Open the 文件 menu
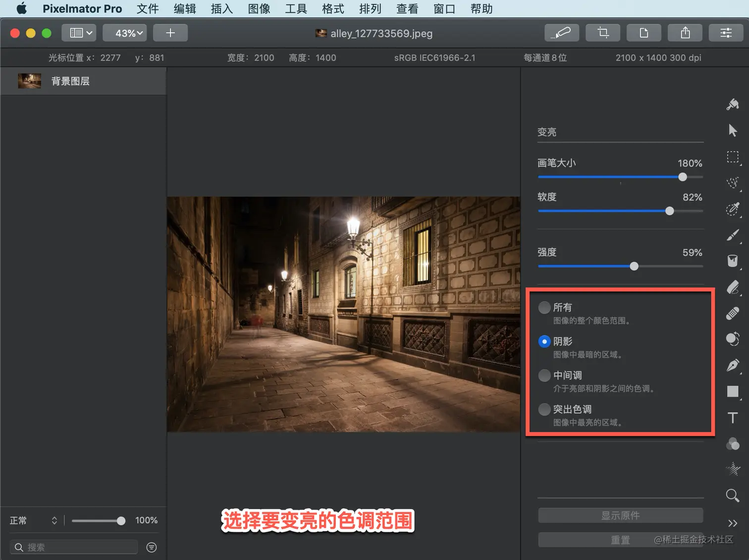 [148, 8]
